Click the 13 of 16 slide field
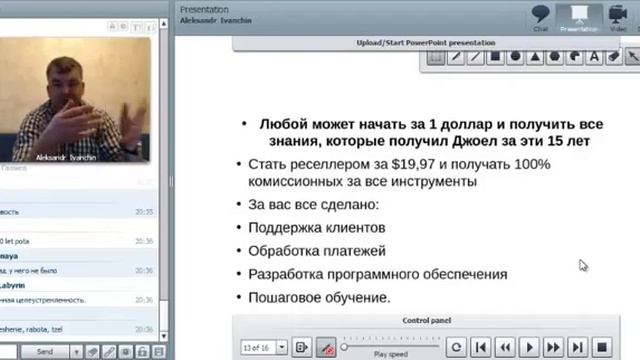This screenshot has height=360, width=640. click(x=259, y=347)
